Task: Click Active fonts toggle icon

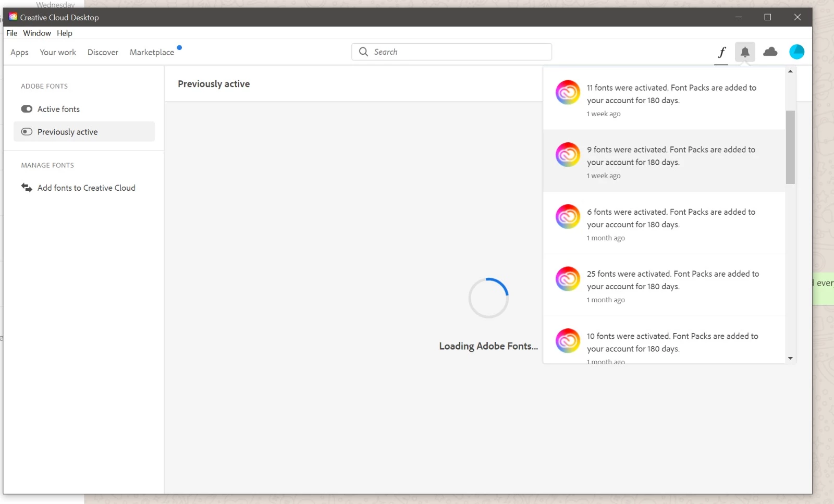Action: point(27,109)
